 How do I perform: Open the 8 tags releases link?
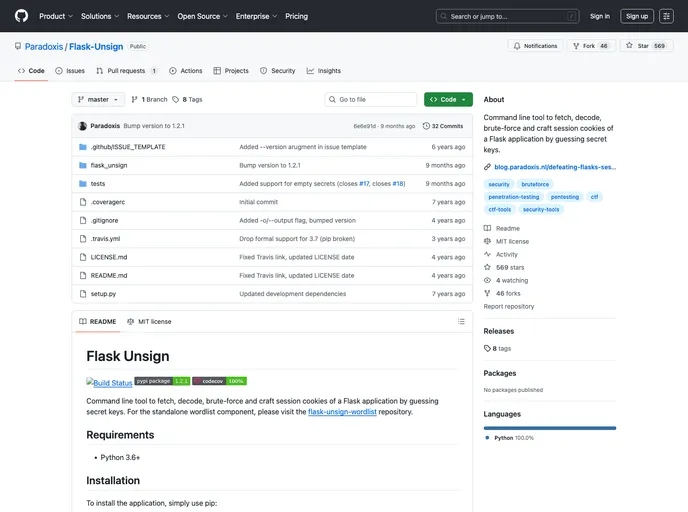(x=498, y=348)
